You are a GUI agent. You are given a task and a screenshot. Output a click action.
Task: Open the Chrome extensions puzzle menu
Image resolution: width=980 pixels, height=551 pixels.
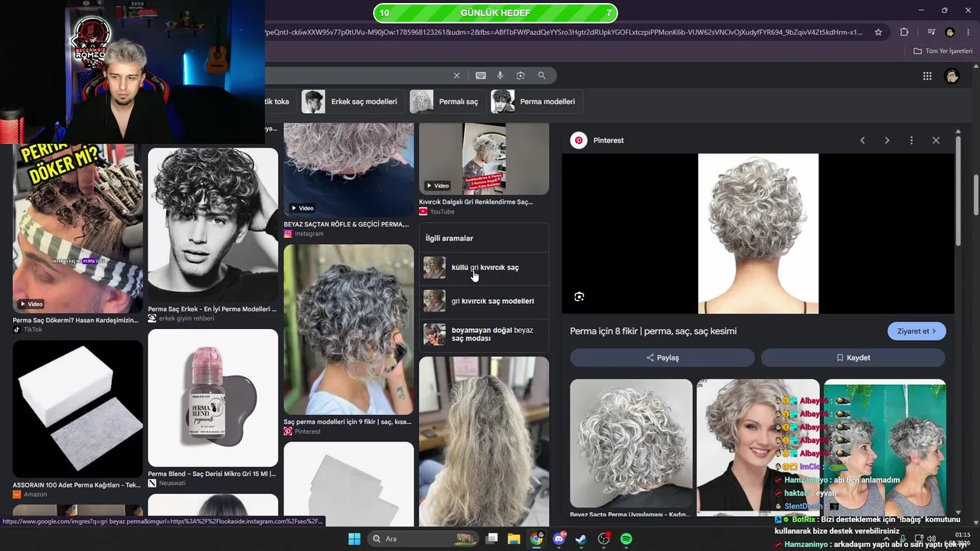(904, 32)
